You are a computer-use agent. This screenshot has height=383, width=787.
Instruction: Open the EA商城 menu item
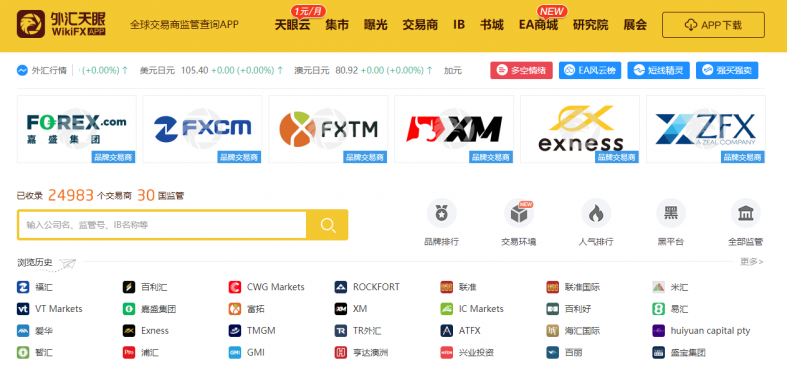pyautogui.click(x=539, y=25)
